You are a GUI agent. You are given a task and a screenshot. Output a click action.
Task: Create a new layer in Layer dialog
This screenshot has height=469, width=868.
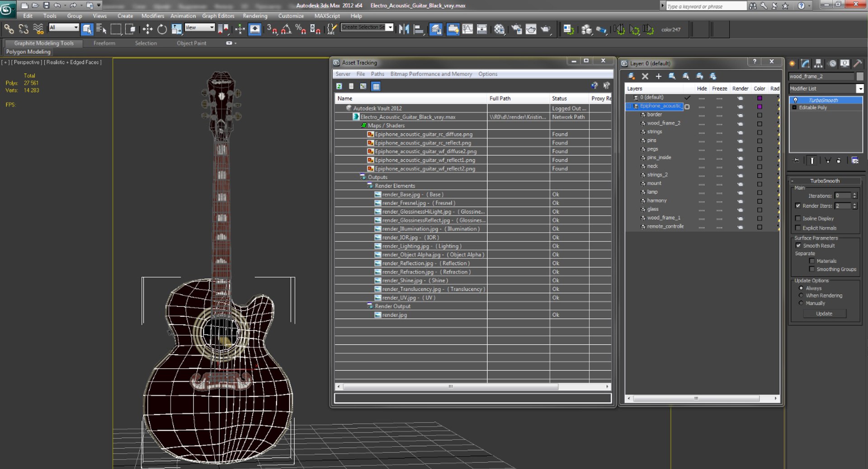tap(632, 76)
